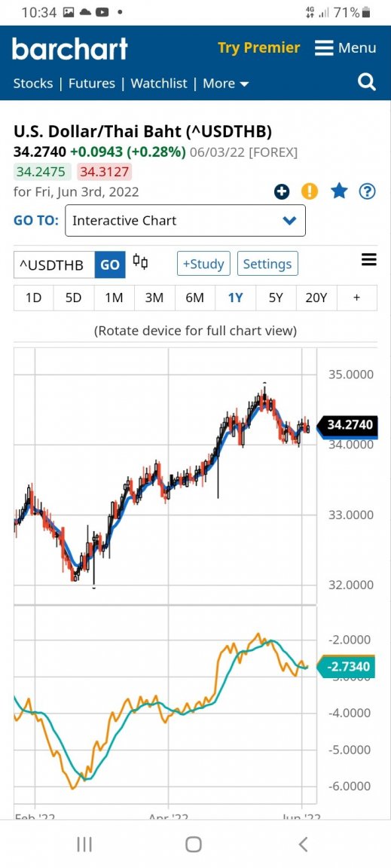
Task: Expand the More menu arrow
Action: 244,84
